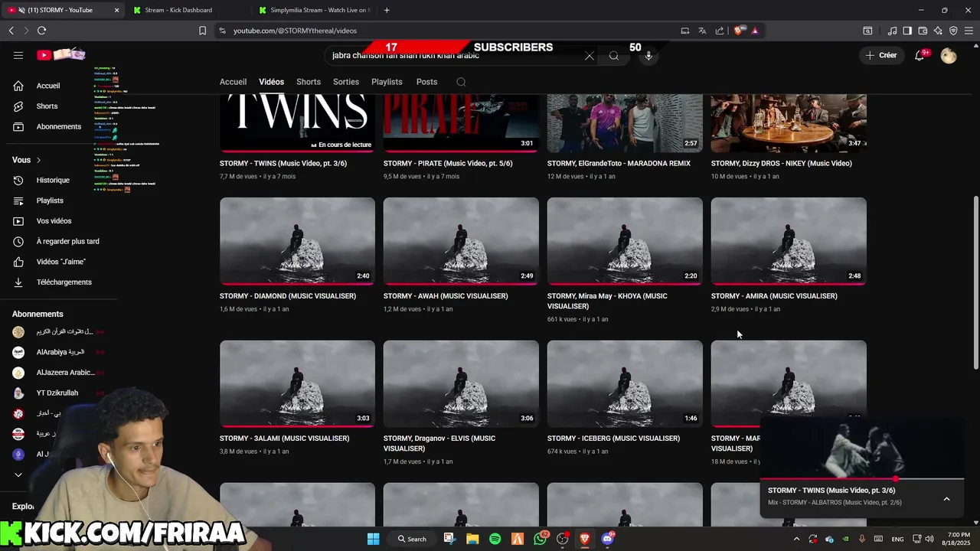Expand the miniplayer with chevron up
The width and height of the screenshot is (980, 551).
point(946,499)
